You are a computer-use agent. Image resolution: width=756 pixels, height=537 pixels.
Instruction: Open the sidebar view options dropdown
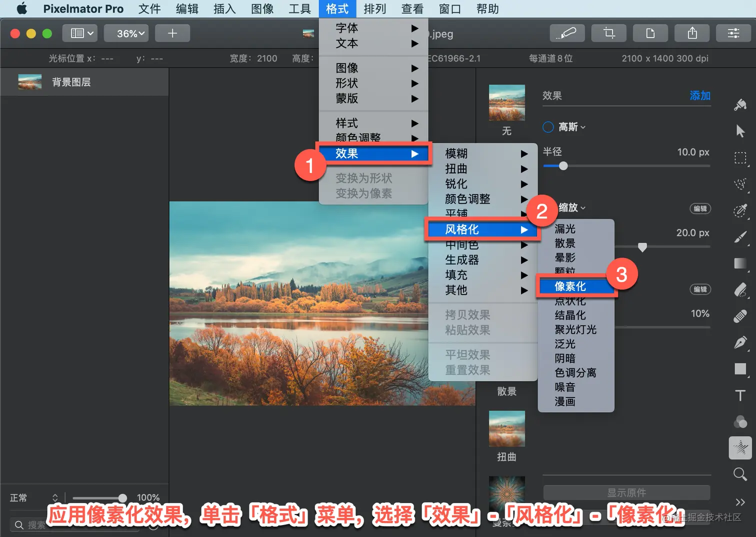(80, 33)
